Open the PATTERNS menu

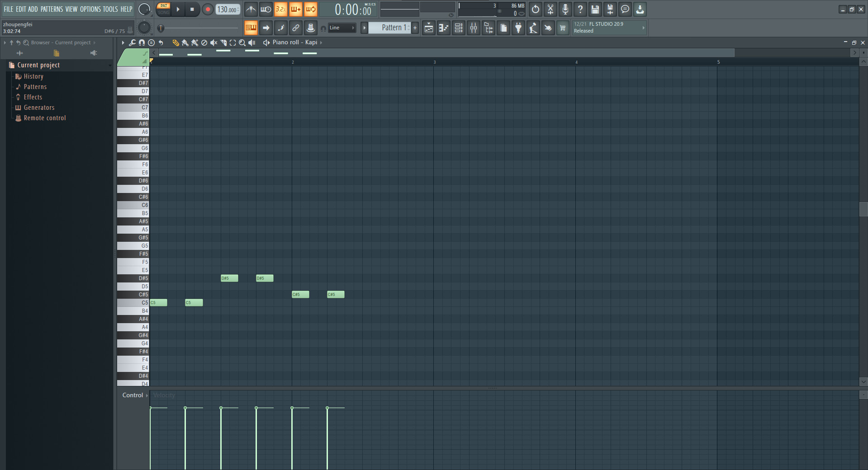click(52, 9)
